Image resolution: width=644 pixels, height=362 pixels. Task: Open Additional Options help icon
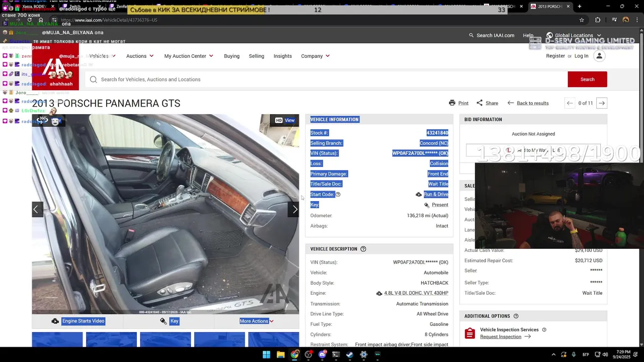point(516,316)
